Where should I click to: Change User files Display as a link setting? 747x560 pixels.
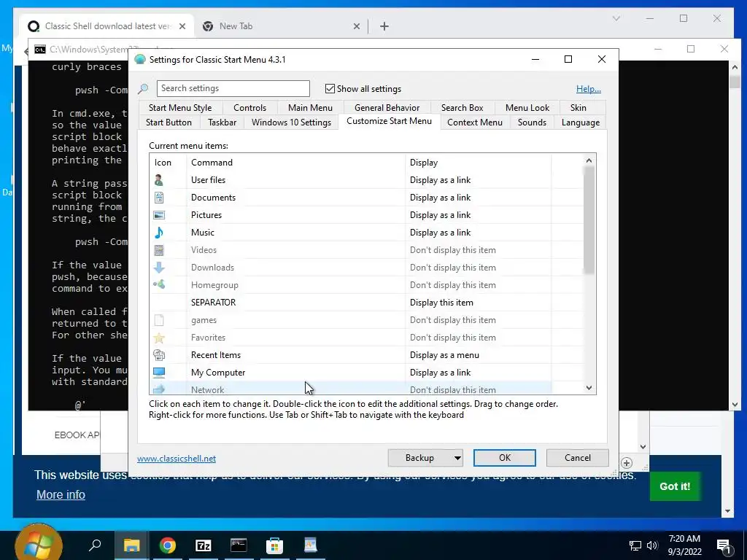440,180
